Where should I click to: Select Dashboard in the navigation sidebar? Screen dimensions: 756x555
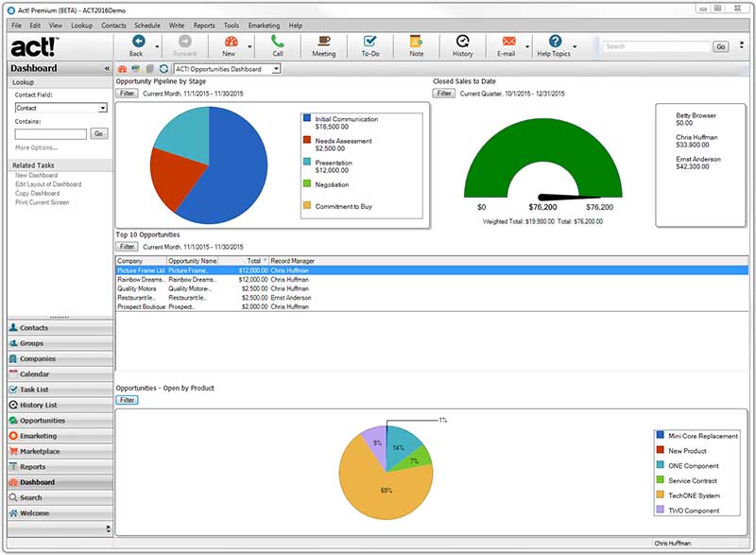point(60,482)
